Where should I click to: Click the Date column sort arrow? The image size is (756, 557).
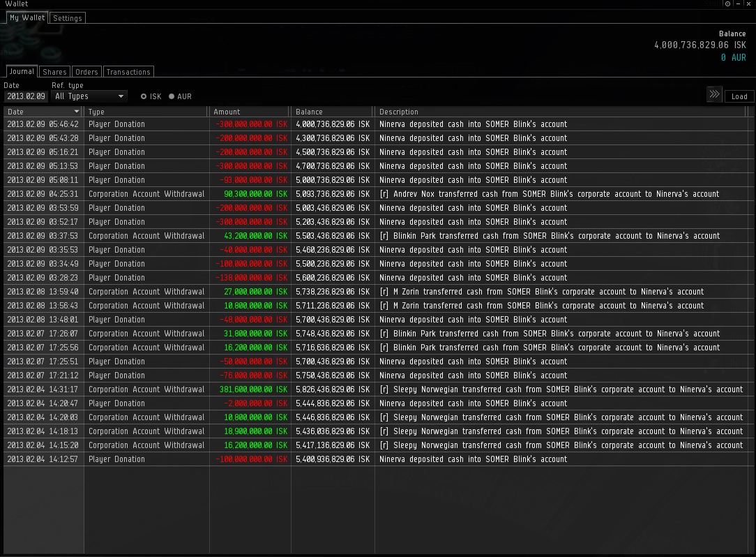coord(76,112)
